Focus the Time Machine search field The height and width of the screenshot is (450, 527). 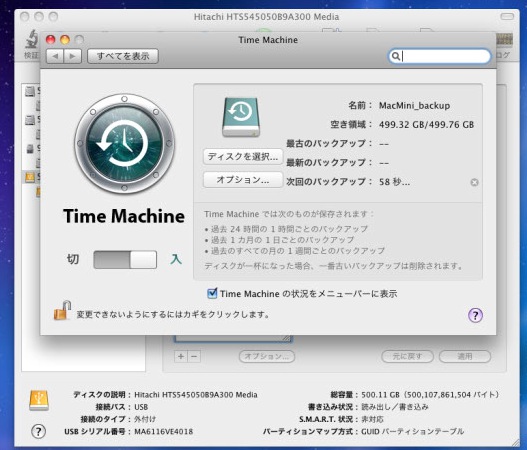[x=440, y=56]
